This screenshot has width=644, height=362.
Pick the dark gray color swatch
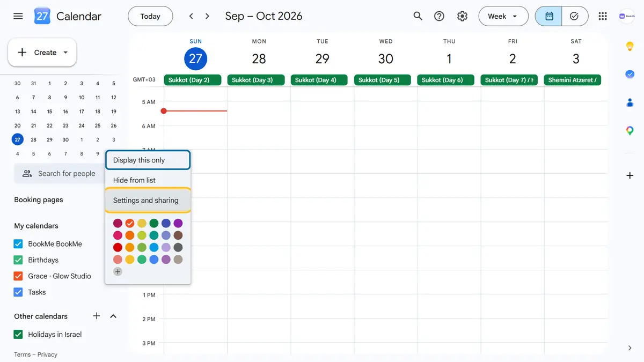click(178, 248)
